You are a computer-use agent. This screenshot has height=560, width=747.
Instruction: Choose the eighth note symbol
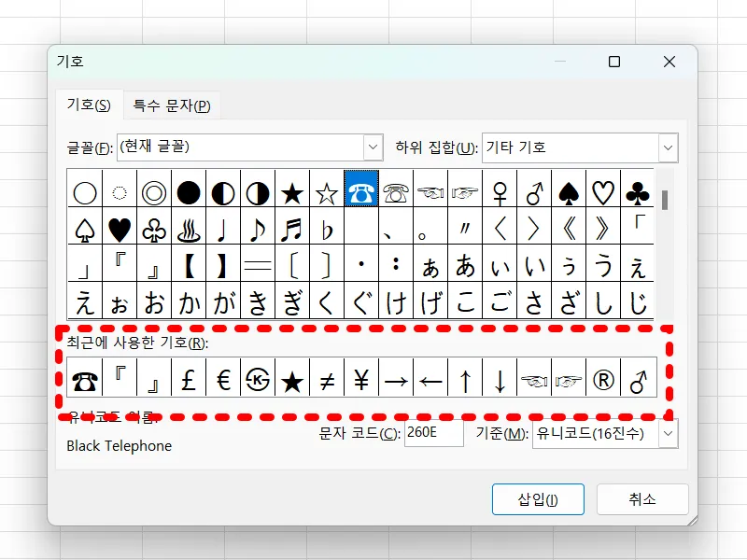click(258, 226)
